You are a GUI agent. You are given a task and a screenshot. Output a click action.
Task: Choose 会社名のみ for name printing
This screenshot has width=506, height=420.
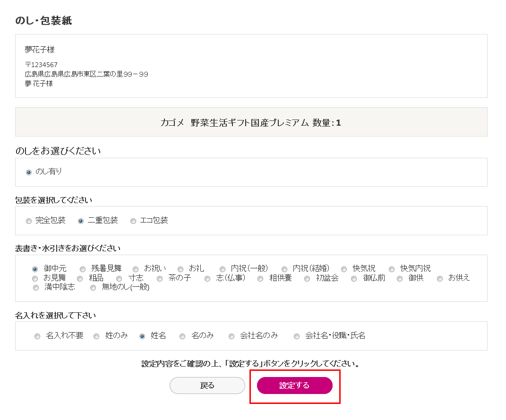point(232,336)
